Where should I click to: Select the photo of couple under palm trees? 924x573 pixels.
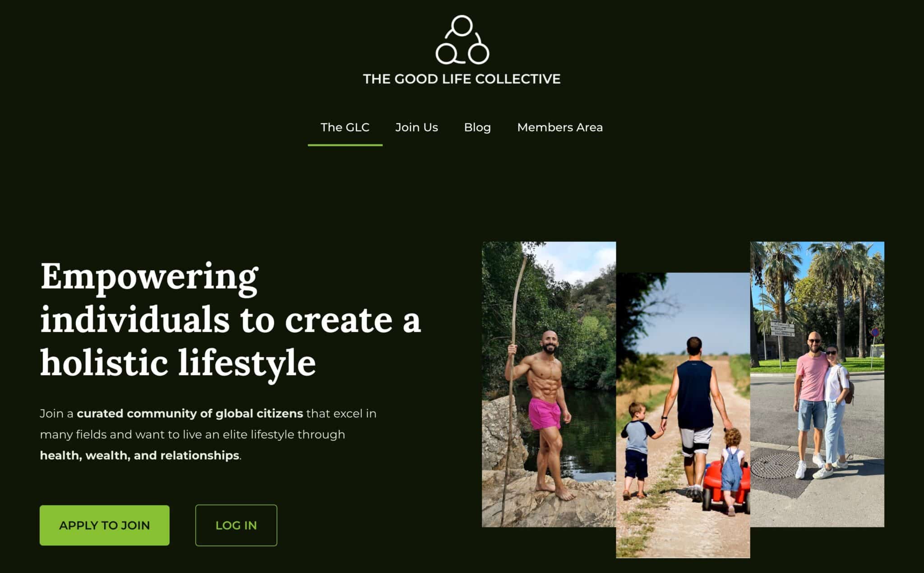[x=817, y=384]
